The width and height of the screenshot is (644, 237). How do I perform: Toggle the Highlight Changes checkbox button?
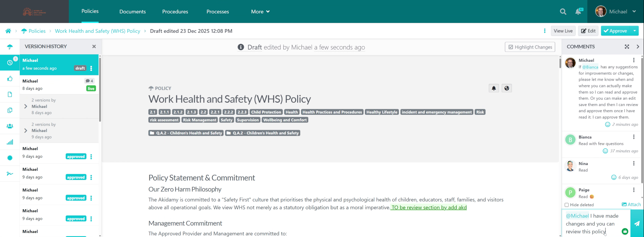tap(530, 47)
